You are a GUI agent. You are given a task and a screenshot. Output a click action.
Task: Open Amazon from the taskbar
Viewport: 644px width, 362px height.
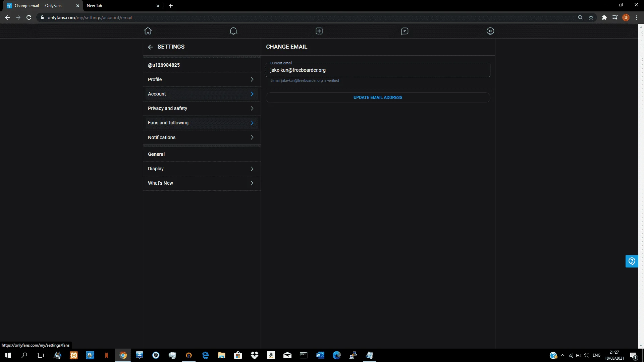pos(271,355)
